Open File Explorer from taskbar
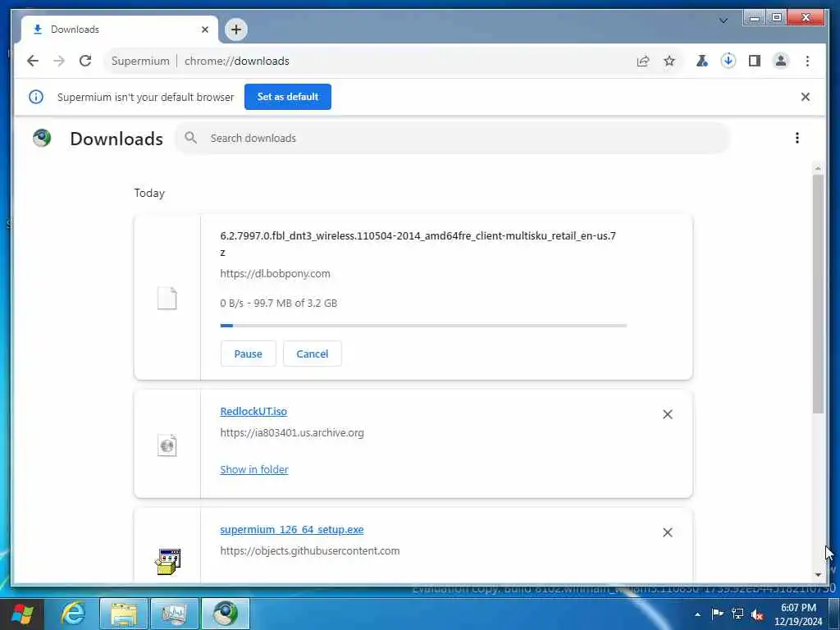 coord(124,614)
